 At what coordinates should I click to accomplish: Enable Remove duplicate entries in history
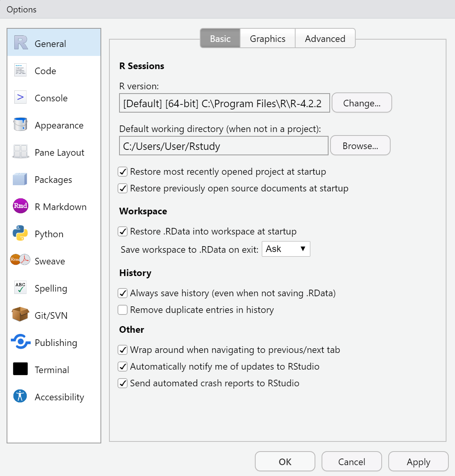point(123,310)
